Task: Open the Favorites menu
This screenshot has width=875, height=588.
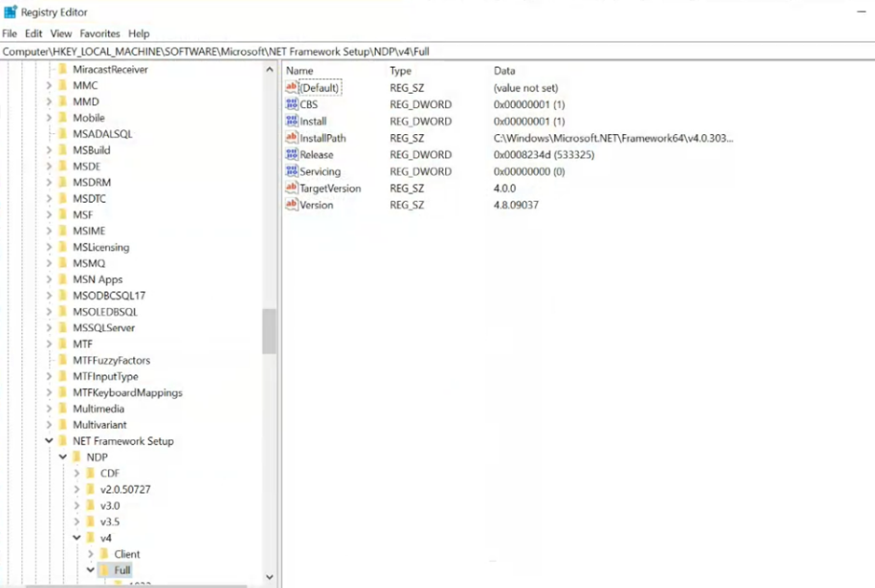Action: [100, 33]
